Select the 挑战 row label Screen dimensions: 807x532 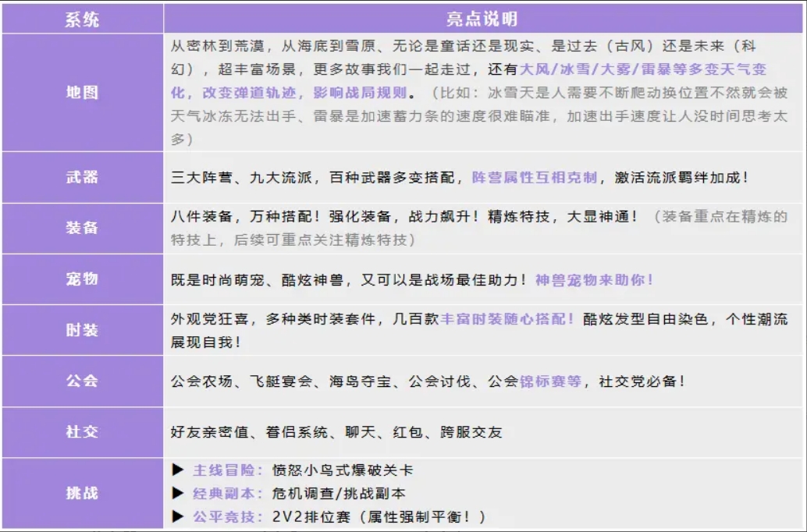(x=83, y=493)
